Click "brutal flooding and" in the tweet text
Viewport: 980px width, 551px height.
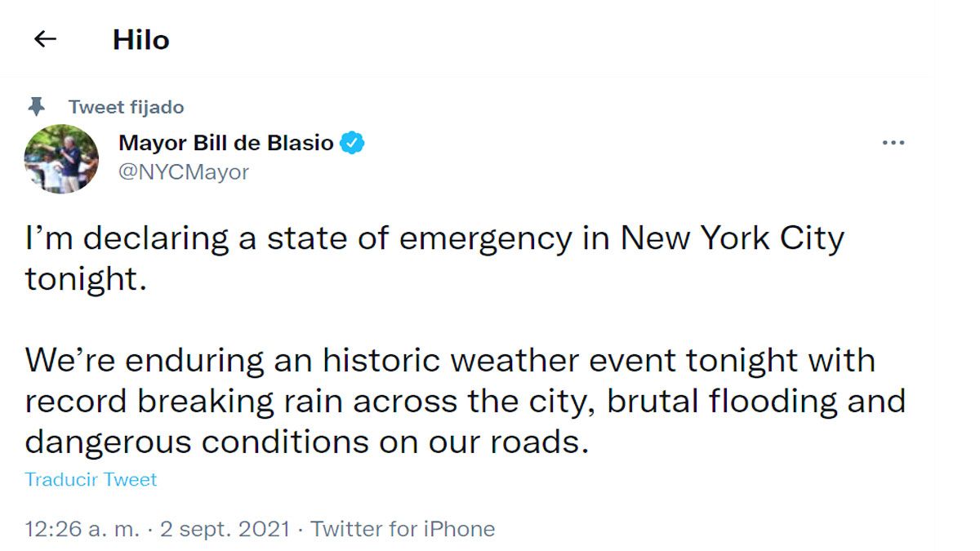click(756, 402)
